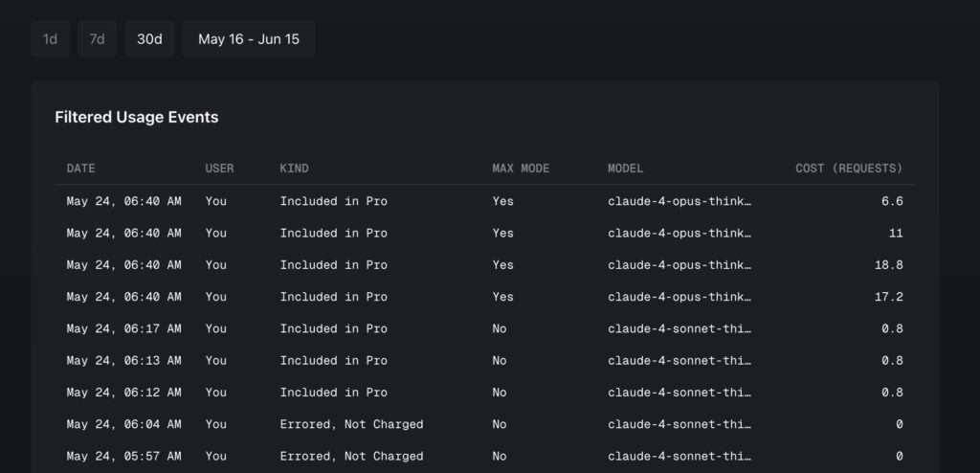Viewport: 980px width, 473px height.
Task: Click the DATE column header
Action: coord(81,169)
